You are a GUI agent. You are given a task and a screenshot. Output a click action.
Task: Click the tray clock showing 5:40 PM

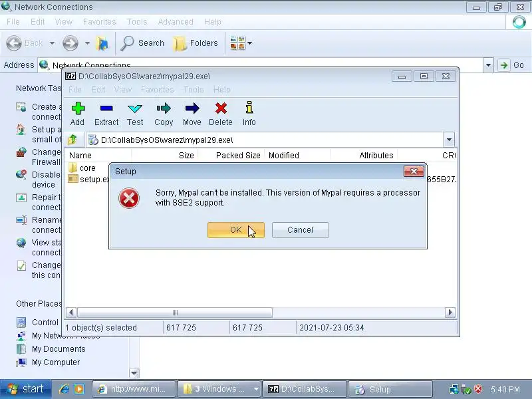tap(505, 390)
